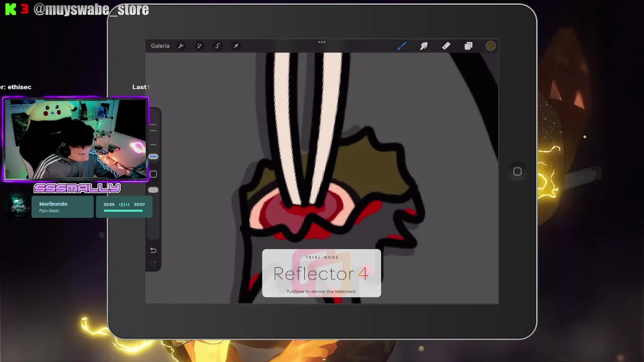Click the SSSMALLY name banner
The image size is (644, 362).
pos(77,189)
